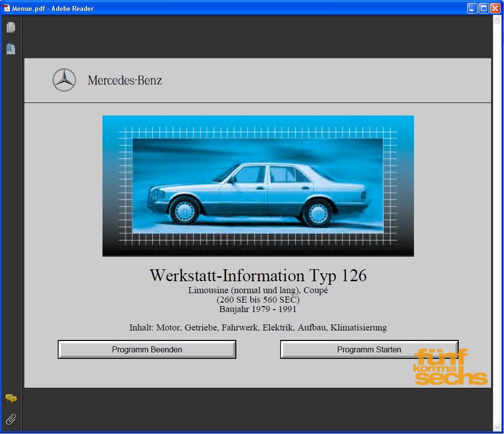Open the Comments panel icon
504x434 pixels.
[x=11, y=399]
